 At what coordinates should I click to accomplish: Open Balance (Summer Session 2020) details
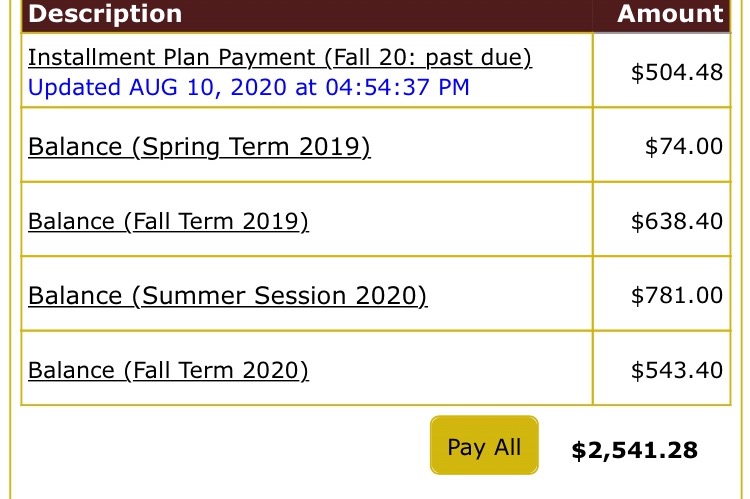(x=227, y=296)
